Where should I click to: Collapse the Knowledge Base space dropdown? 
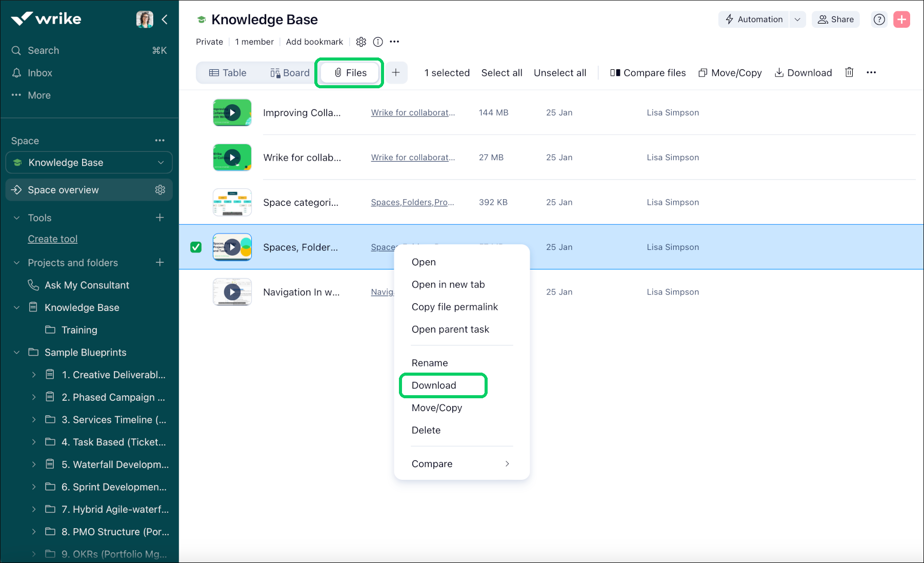tap(160, 162)
